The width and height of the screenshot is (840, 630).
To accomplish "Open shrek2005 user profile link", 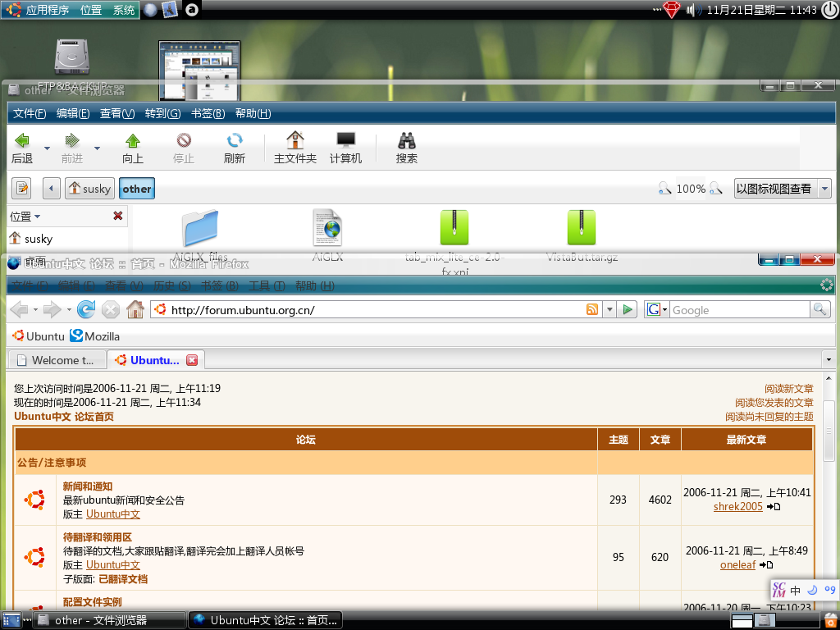I will pyautogui.click(x=737, y=507).
